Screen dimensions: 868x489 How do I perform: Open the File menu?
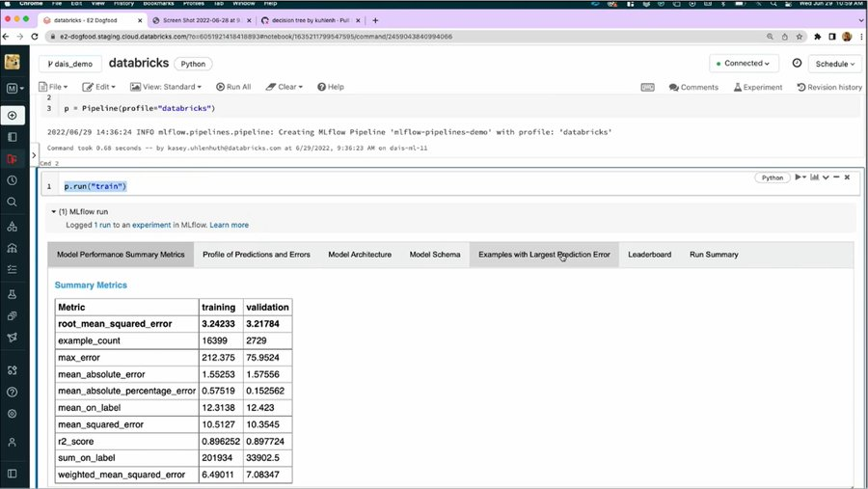pyautogui.click(x=53, y=87)
